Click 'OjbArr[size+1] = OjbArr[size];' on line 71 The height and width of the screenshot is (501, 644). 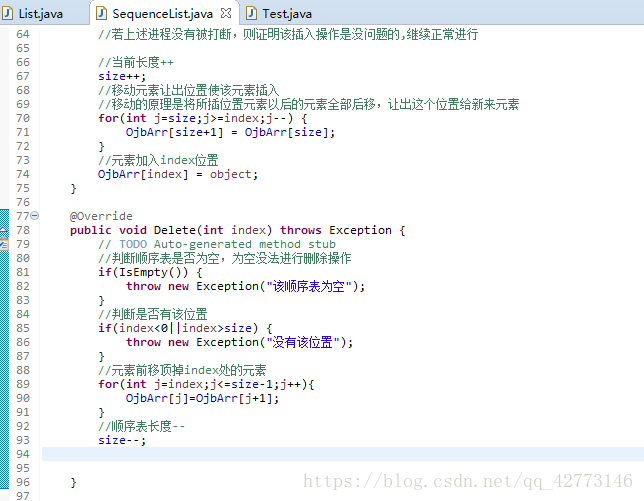[230, 132]
